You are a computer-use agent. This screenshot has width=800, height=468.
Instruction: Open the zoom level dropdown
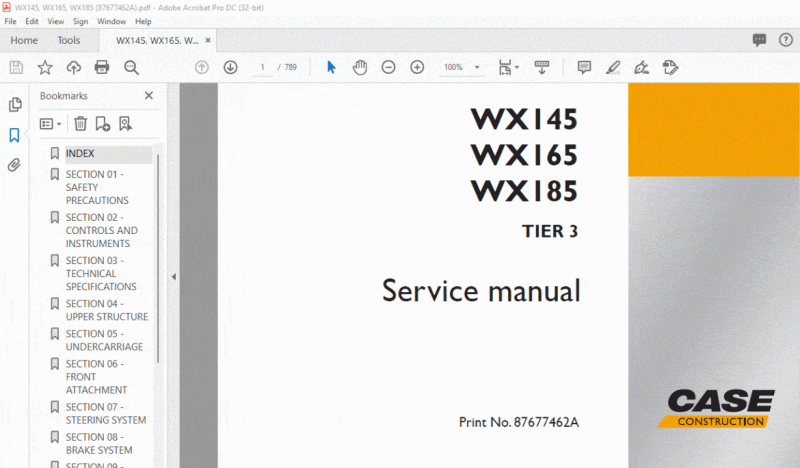(x=477, y=67)
